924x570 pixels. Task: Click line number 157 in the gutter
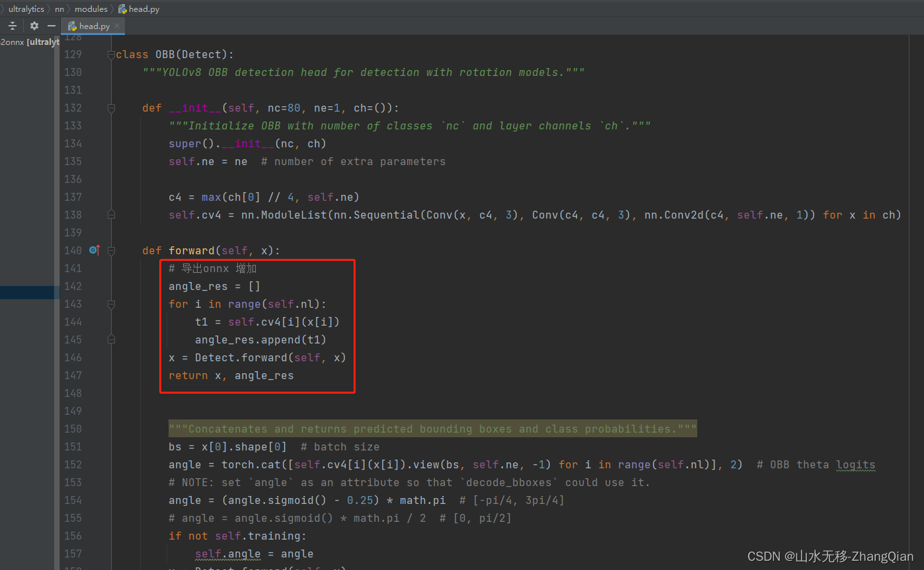pos(73,554)
